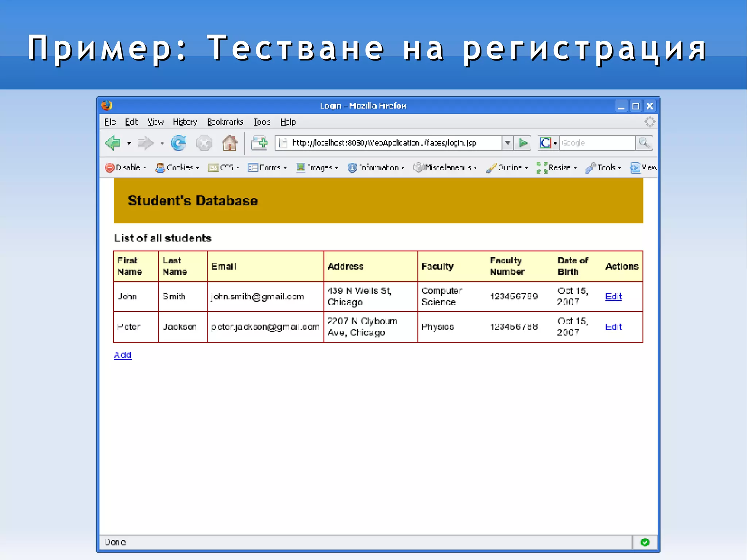Click the Firefox logo in title bar
This screenshot has height=560, width=747.
[107, 106]
